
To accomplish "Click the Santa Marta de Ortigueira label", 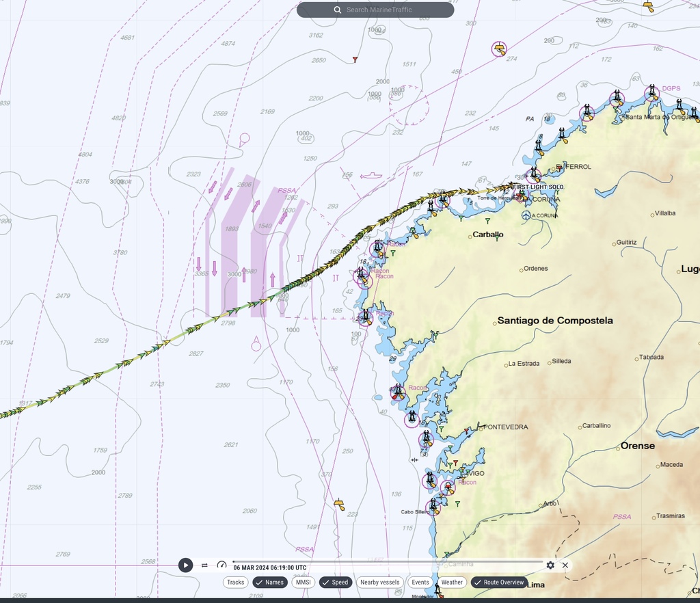I will 662,117.
